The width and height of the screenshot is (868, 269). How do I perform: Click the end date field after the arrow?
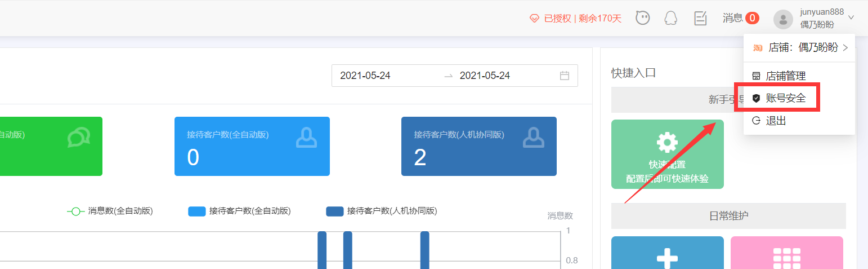(485, 76)
